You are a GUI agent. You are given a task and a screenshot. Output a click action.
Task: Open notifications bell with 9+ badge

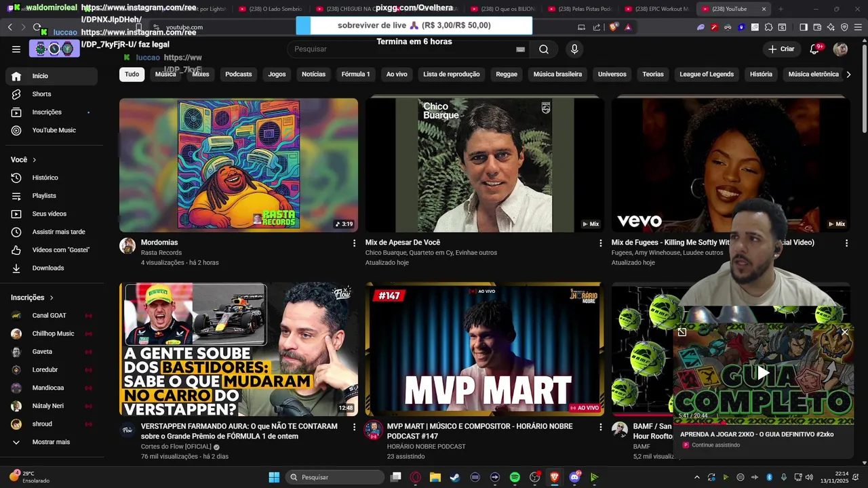click(x=815, y=49)
